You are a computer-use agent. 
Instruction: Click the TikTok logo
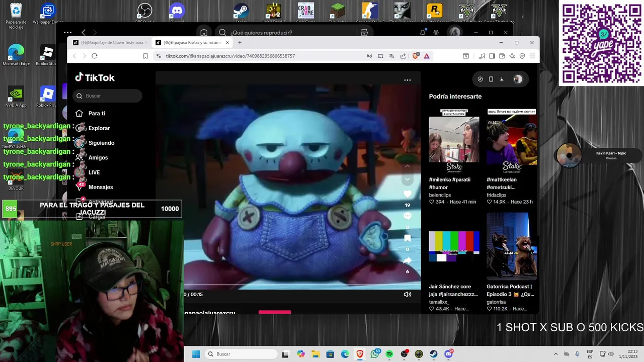tap(95, 77)
